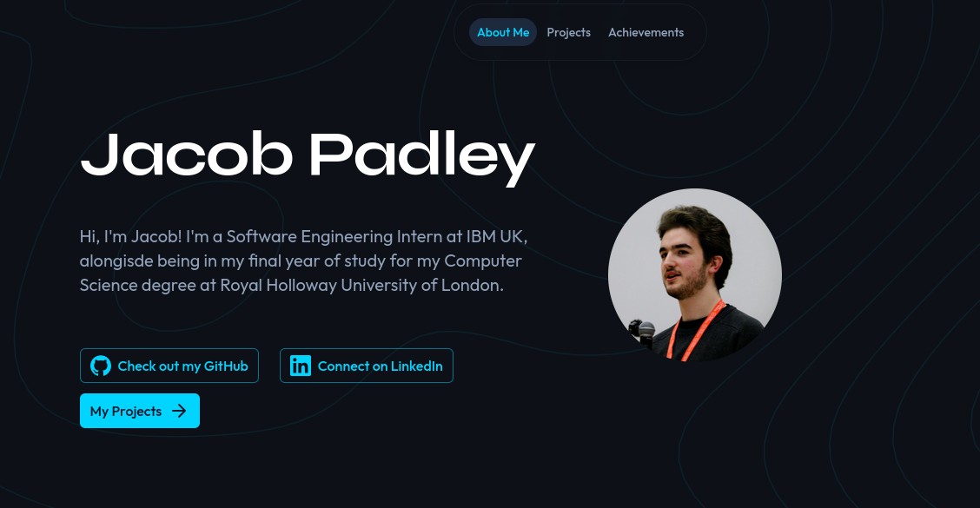
Task: Click Connect on LinkedIn
Action: (366, 366)
